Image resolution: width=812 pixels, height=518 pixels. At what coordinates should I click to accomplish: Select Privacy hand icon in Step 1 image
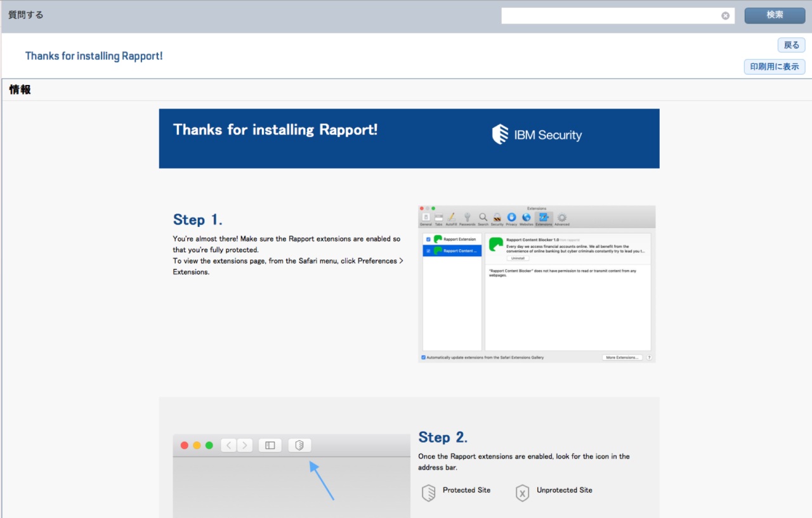pos(511,219)
